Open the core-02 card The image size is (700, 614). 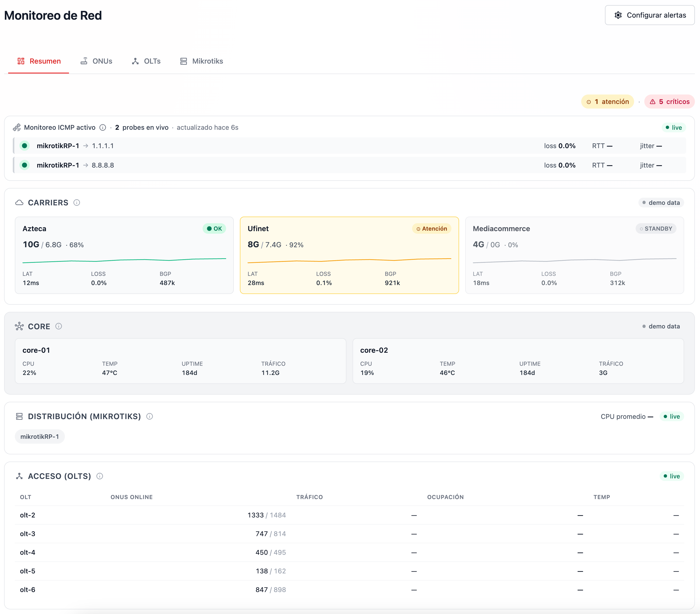(518, 361)
